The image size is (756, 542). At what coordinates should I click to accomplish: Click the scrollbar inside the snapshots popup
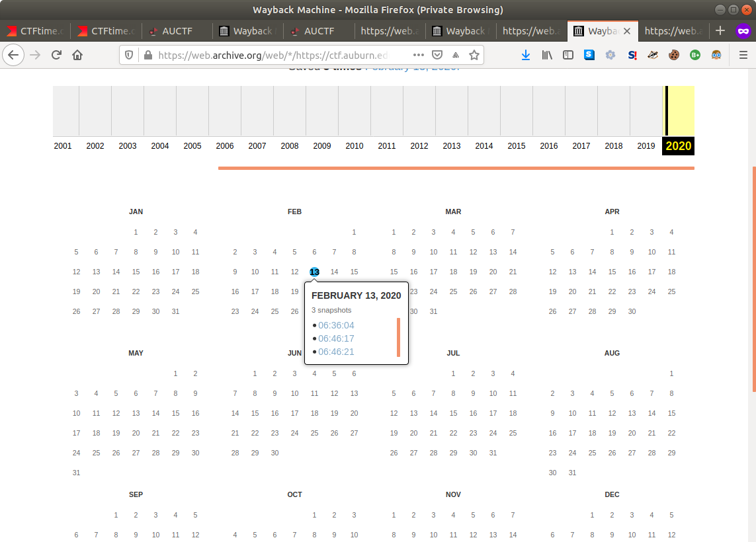pos(398,337)
